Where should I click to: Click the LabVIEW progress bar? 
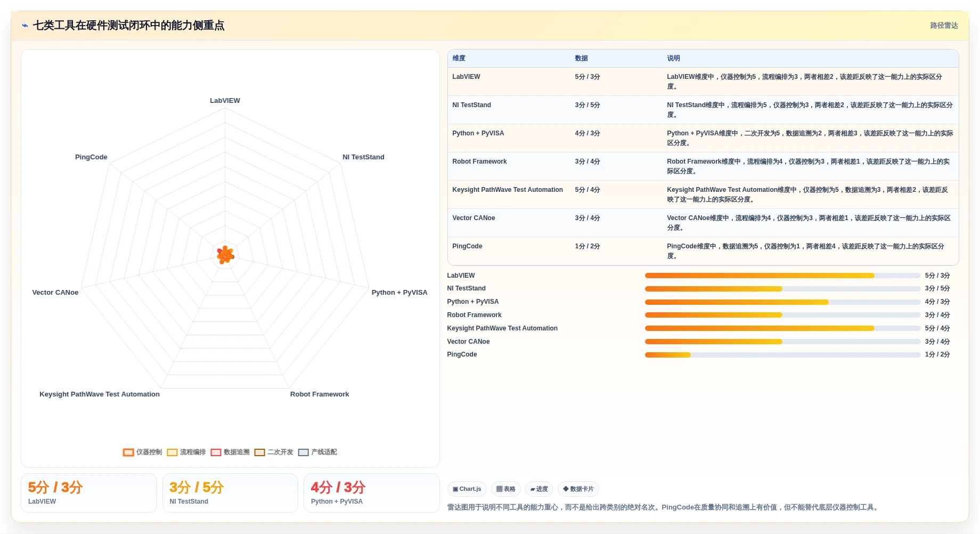coord(782,276)
